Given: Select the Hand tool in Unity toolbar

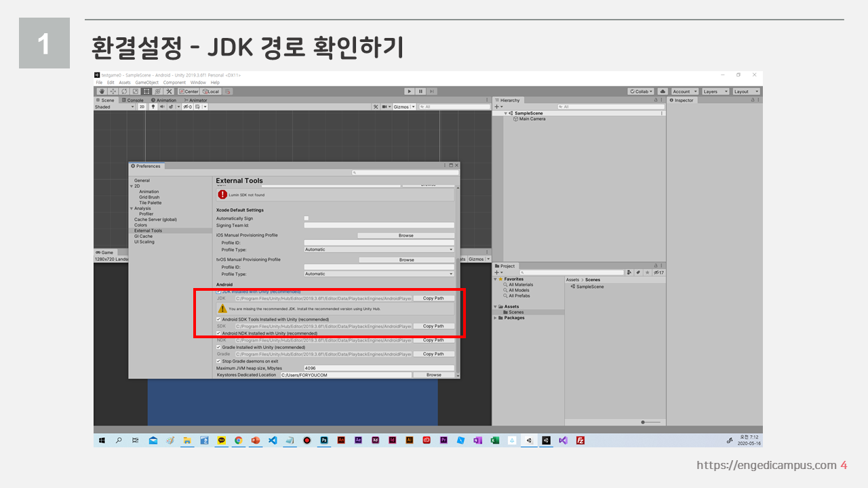Looking at the screenshot, I should (102, 91).
